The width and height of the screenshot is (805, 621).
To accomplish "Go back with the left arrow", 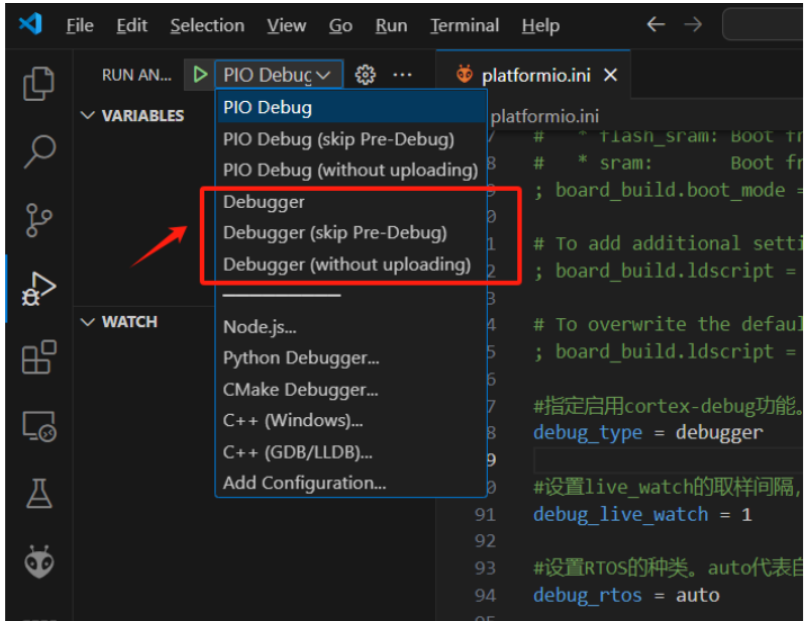I will point(656,24).
